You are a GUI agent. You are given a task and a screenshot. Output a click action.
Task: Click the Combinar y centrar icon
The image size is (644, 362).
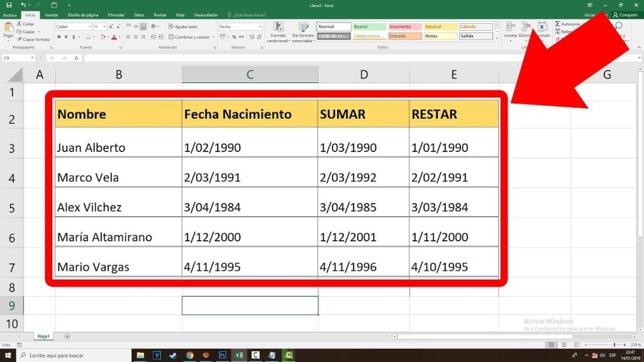click(x=171, y=37)
